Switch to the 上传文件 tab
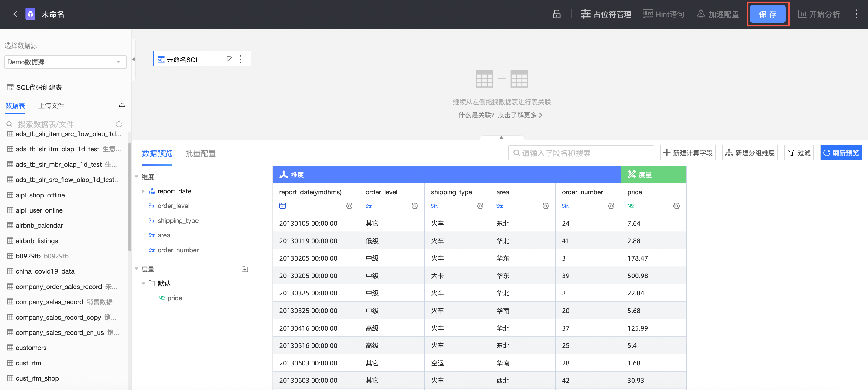Image resolution: width=868 pixels, height=390 pixels. [51, 106]
